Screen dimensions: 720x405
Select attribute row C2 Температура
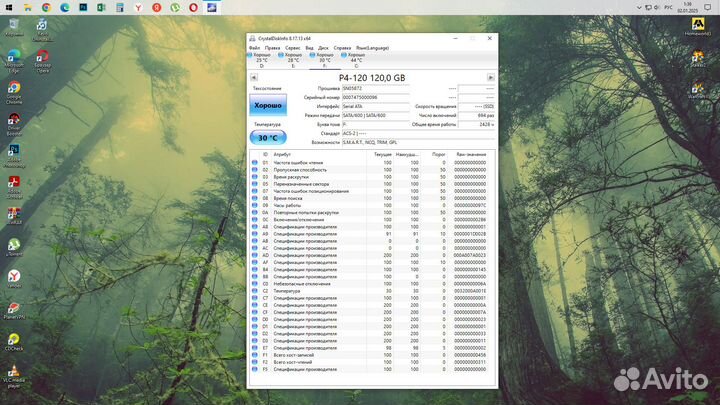tap(372, 291)
